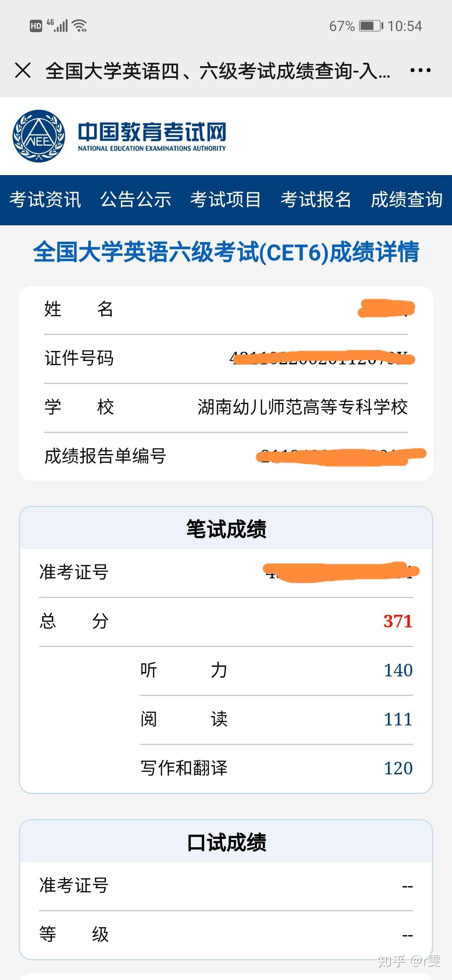Screen dimensions: 452x980
Task: Open the 考试报名 navigation tab
Action: click(316, 200)
